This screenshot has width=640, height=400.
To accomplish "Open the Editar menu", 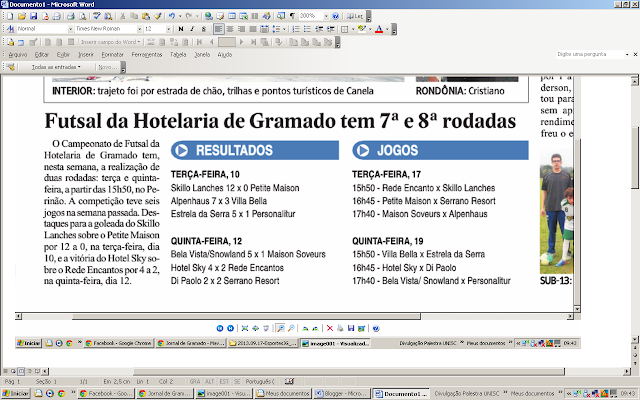I will 41,54.
